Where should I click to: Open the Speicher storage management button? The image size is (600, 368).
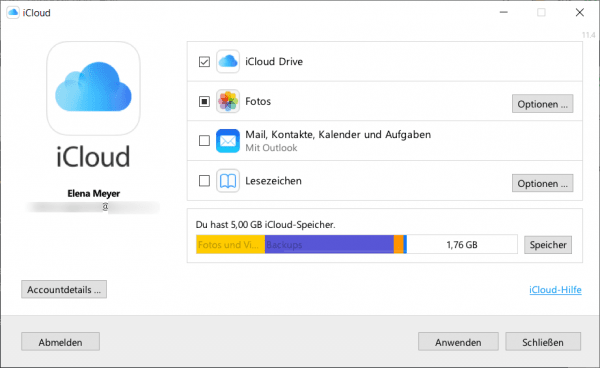(548, 245)
